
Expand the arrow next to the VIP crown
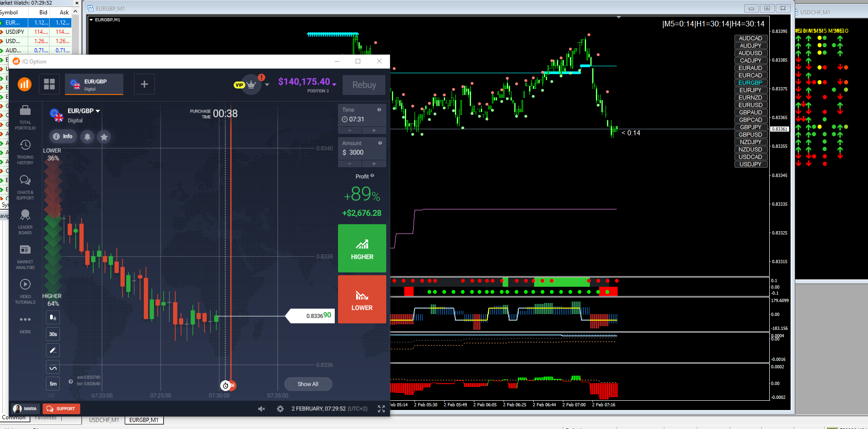267,85
